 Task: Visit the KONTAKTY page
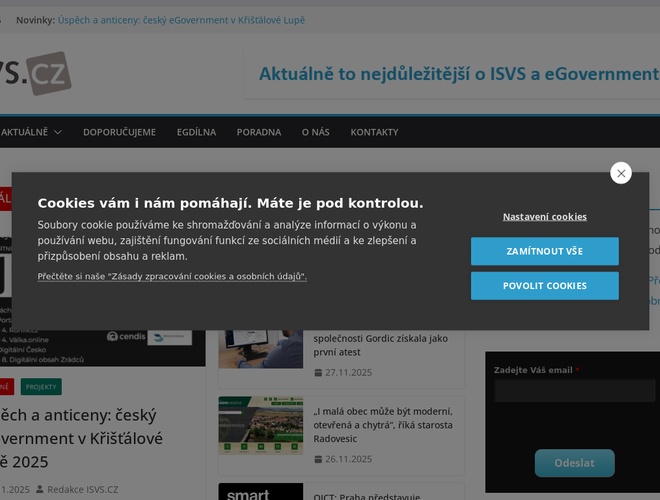(x=374, y=132)
